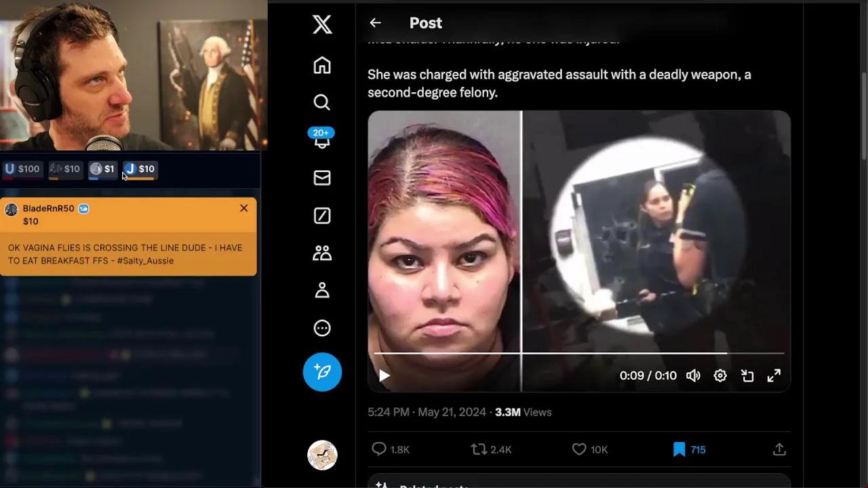Mute the video volume

(693, 375)
